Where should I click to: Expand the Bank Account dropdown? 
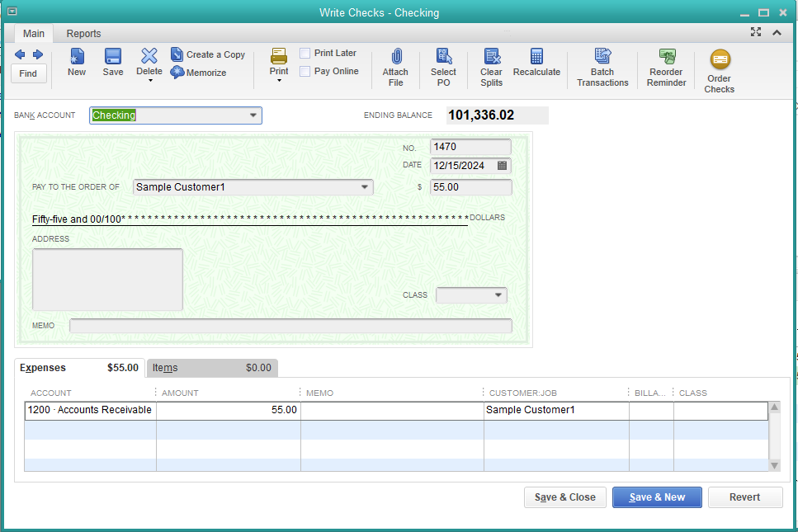(x=253, y=115)
